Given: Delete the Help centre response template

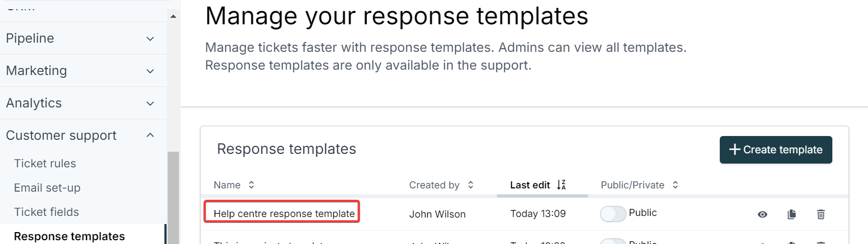Looking at the screenshot, I should (820, 214).
